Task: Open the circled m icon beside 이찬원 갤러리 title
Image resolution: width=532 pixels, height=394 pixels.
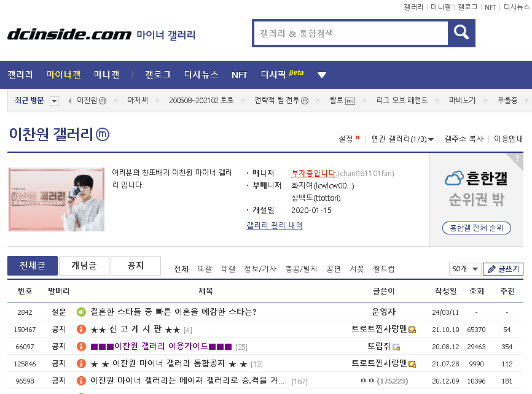Action: [103, 134]
